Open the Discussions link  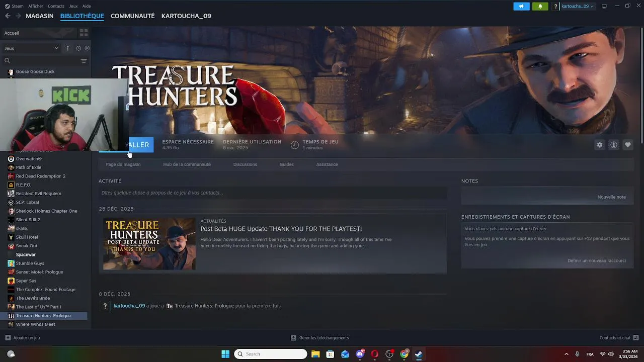click(x=245, y=164)
